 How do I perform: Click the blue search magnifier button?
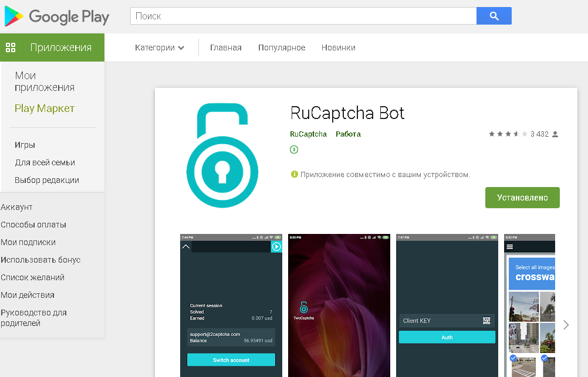tap(494, 16)
